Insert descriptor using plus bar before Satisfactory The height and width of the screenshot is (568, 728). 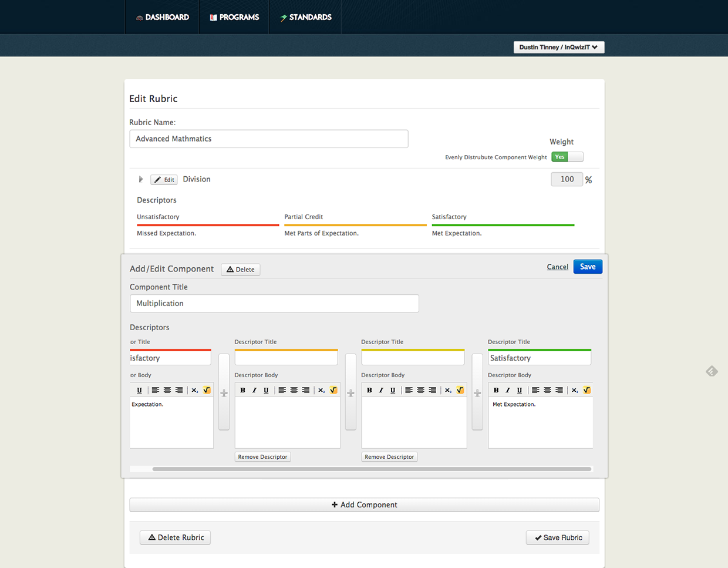[477, 392]
